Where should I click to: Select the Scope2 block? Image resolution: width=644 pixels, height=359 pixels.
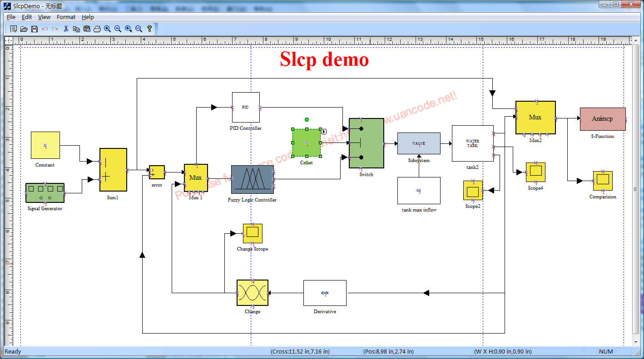click(x=473, y=191)
